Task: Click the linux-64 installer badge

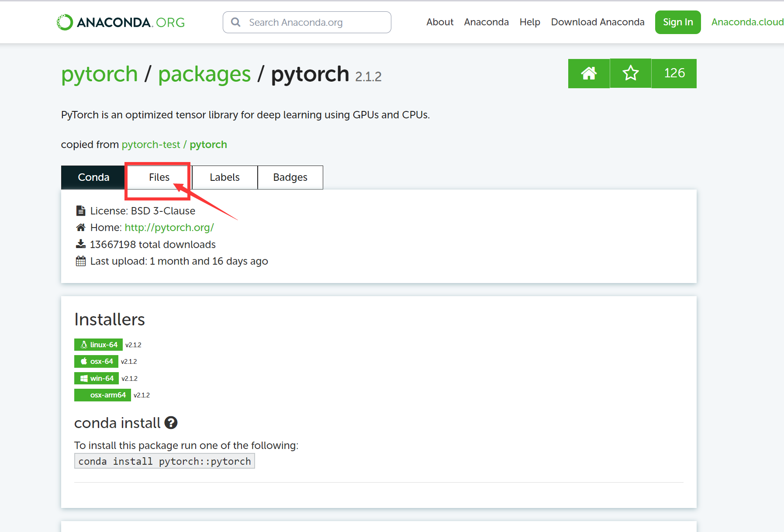Action: [98, 345]
